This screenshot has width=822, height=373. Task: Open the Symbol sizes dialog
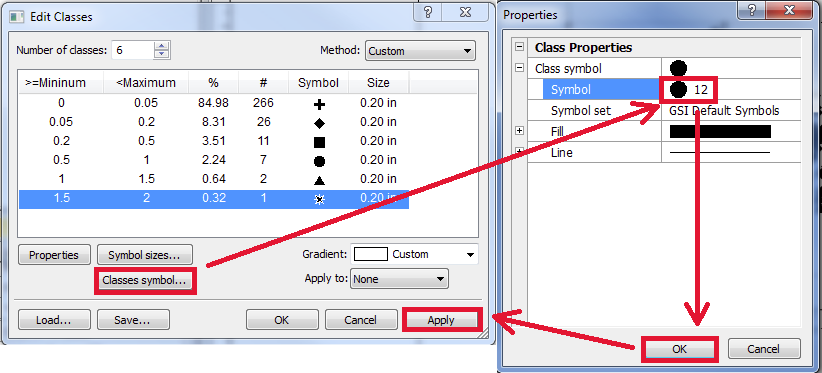pyautogui.click(x=145, y=255)
